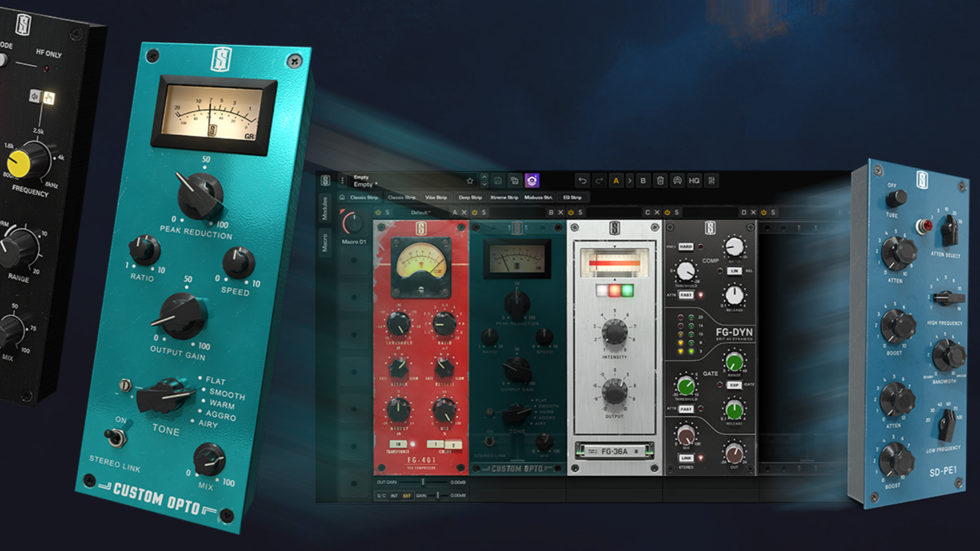
Task: Switch to the EQ Strip tab
Action: (x=572, y=197)
